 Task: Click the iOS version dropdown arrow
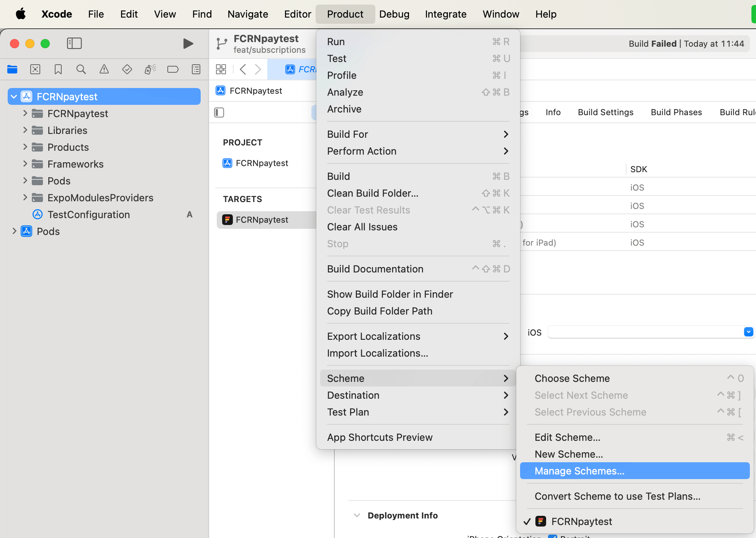(748, 332)
